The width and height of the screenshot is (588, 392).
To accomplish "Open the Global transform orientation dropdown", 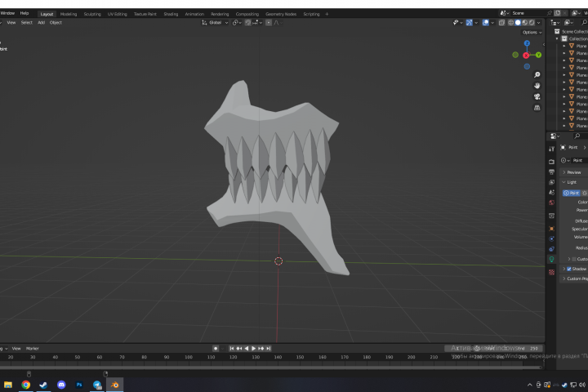I will (216, 23).
